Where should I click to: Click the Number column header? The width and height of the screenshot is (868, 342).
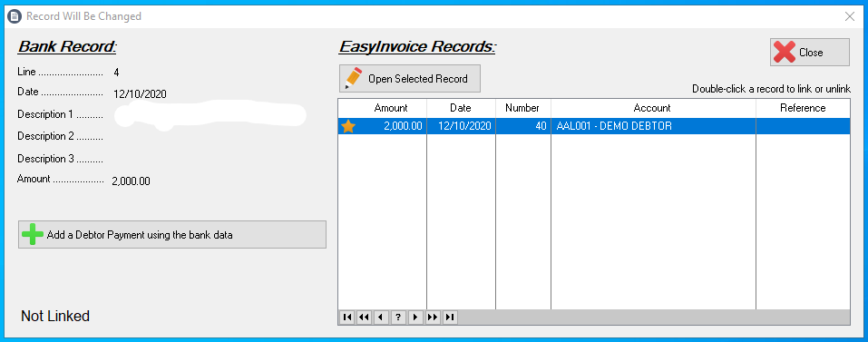point(522,108)
